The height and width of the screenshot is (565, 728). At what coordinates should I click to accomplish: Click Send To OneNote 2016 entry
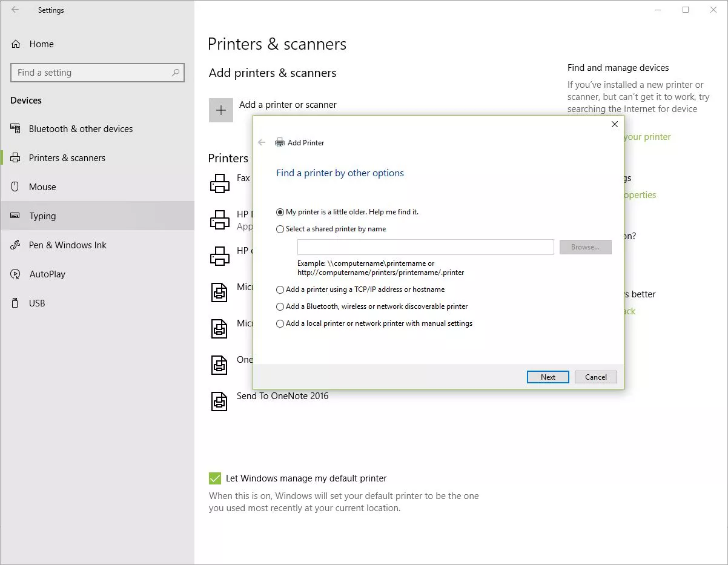[282, 396]
